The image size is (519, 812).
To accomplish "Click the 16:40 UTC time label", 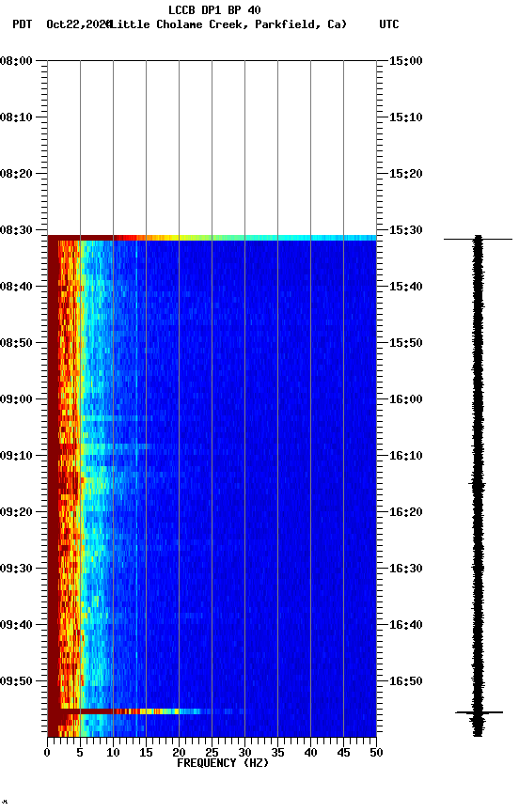I will pyautogui.click(x=406, y=625).
